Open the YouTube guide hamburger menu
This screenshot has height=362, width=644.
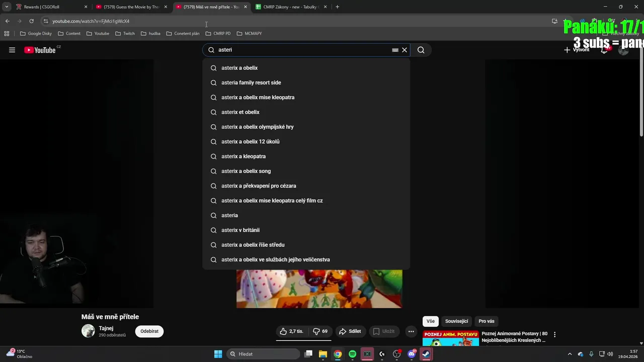click(x=12, y=50)
